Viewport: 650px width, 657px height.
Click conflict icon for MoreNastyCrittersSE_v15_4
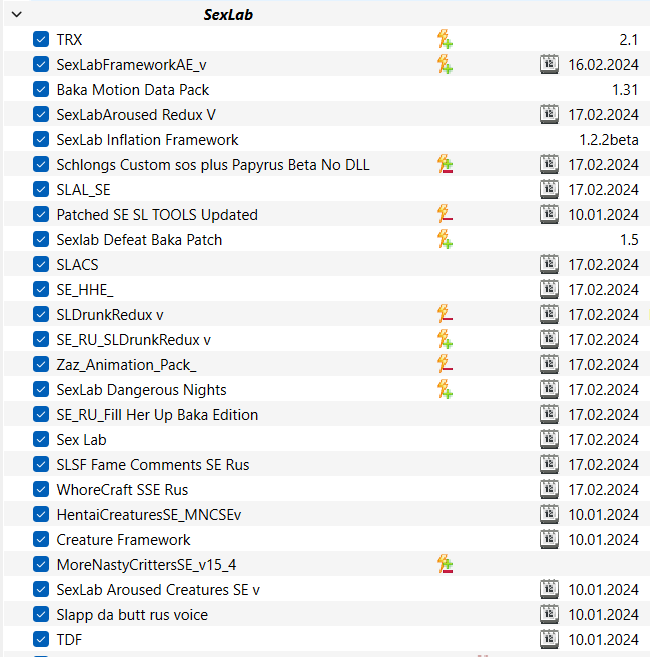(x=445, y=564)
